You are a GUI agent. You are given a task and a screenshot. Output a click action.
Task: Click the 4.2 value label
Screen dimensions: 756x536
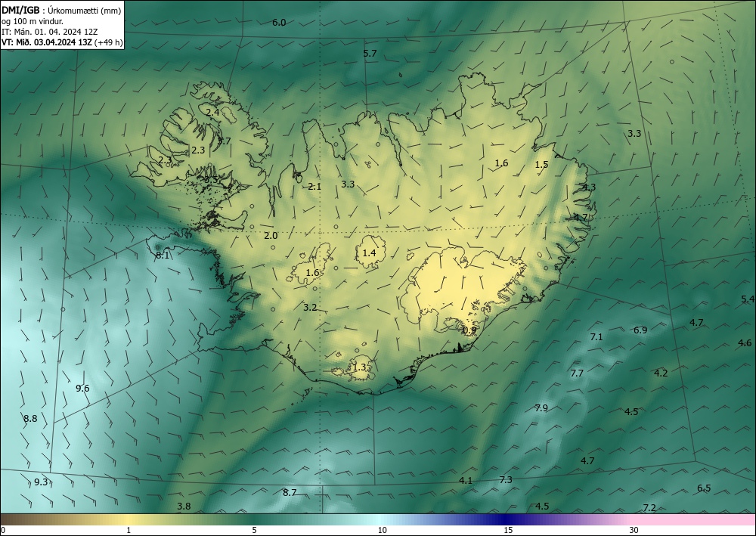pyautogui.click(x=661, y=373)
